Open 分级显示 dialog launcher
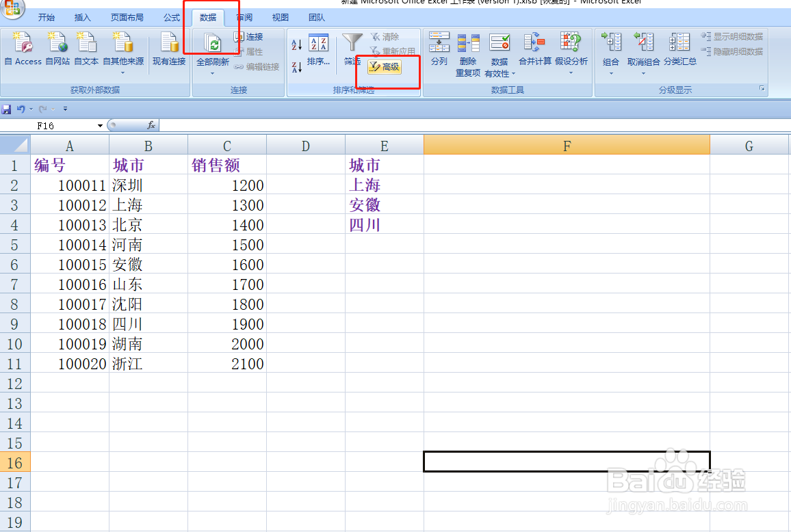791x532 pixels. (x=762, y=89)
